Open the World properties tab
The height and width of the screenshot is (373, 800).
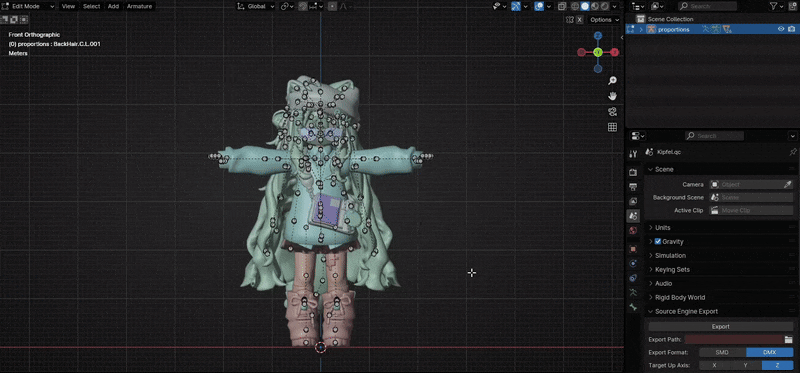coord(633,231)
